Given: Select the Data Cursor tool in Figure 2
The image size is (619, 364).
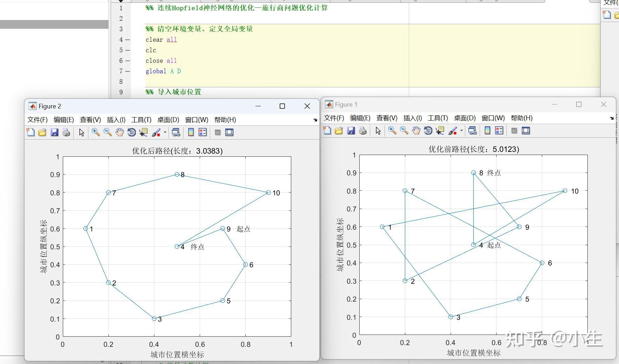Looking at the screenshot, I should coord(143,132).
